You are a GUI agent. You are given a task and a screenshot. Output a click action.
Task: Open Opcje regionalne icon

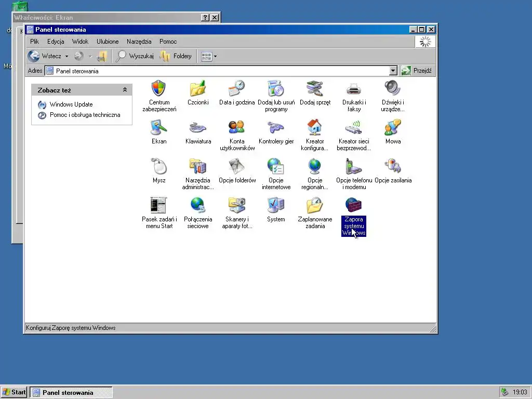[314, 174]
